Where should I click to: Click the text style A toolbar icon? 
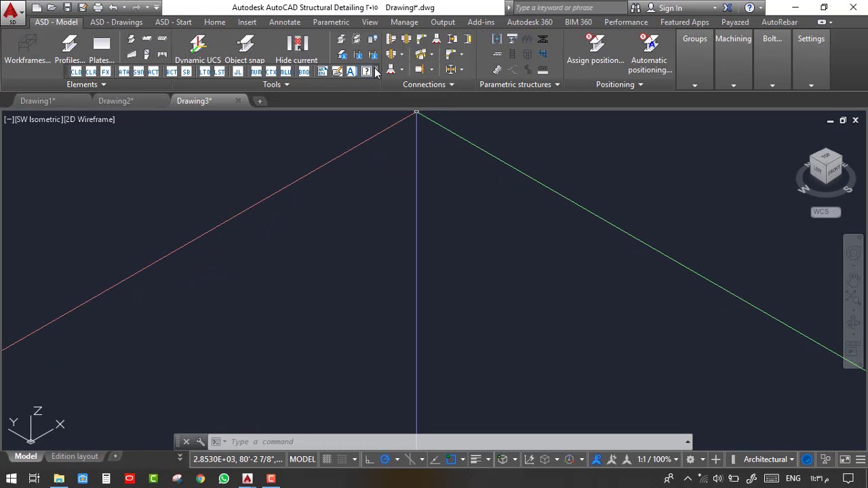point(351,72)
